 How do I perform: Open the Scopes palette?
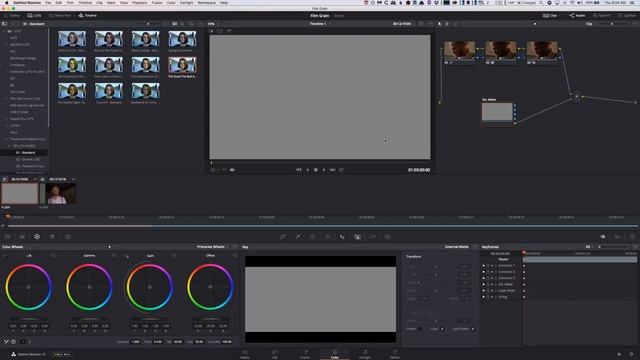pos(618,237)
